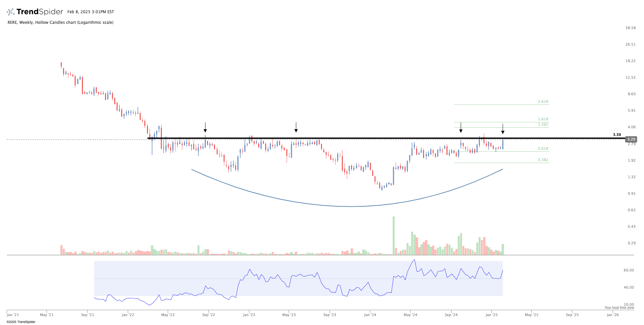Click the Feb 8, 2025 timestamp

point(90,12)
